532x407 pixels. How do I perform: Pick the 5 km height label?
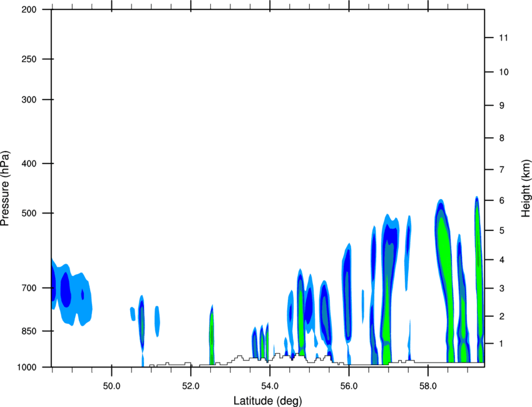502,230
